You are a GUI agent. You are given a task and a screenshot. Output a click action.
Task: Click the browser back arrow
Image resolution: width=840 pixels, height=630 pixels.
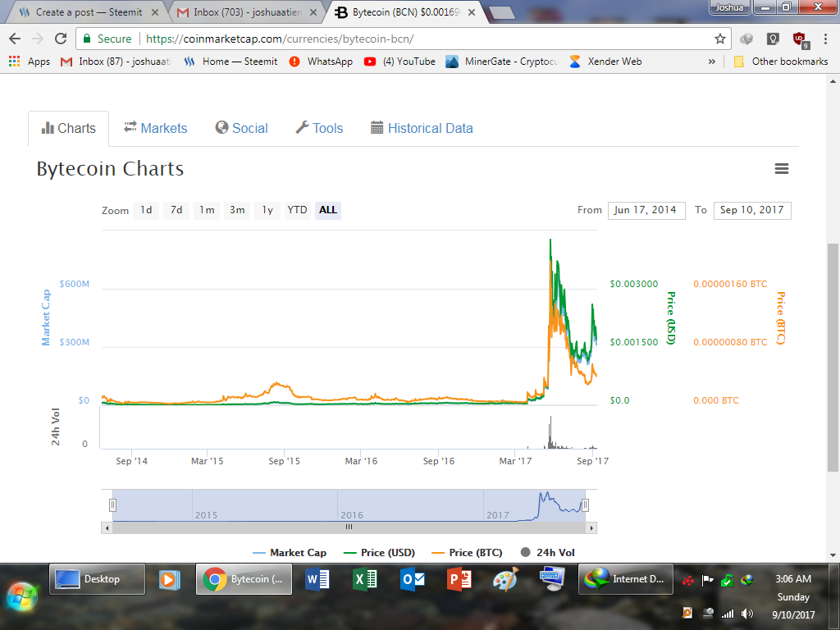pyautogui.click(x=15, y=39)
